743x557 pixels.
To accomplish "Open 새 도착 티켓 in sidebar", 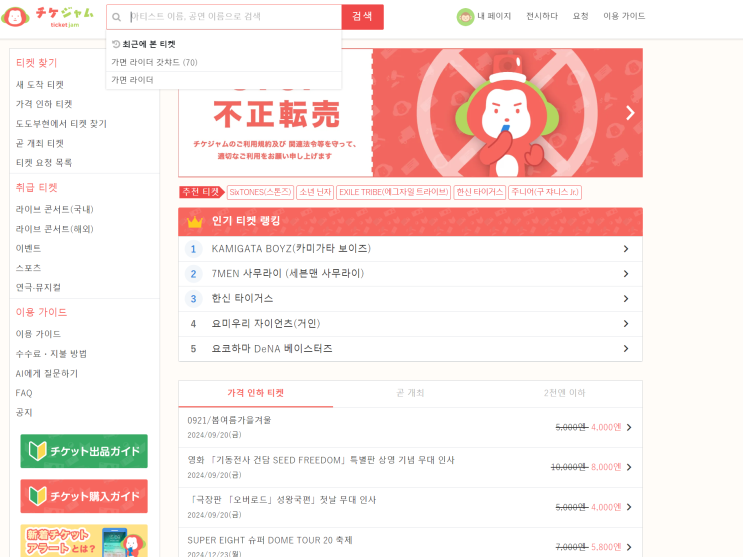I will (x=40, y=85).
